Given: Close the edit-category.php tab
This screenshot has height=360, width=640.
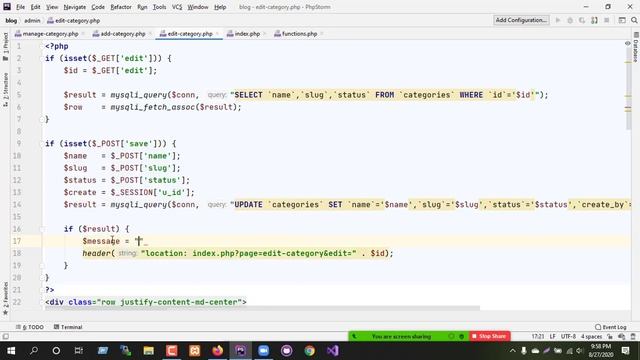Looking at the screenshot, I should 217,34.
